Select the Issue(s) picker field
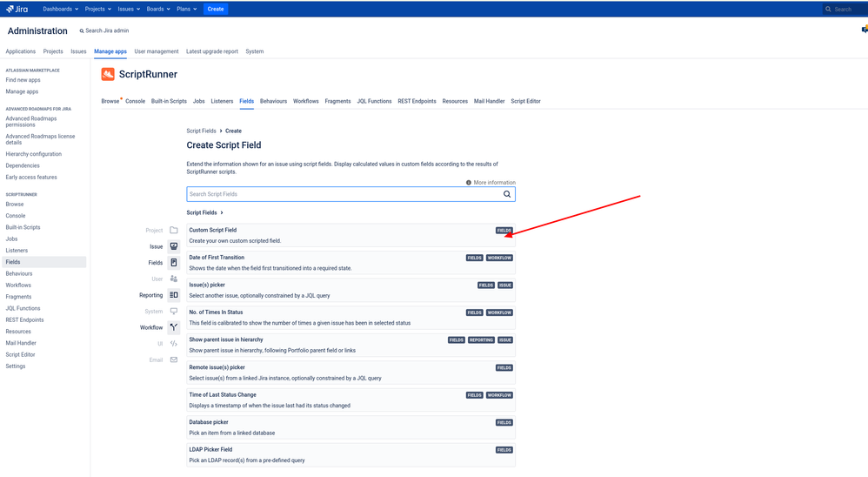868x477 pixels. pos(351,290)
